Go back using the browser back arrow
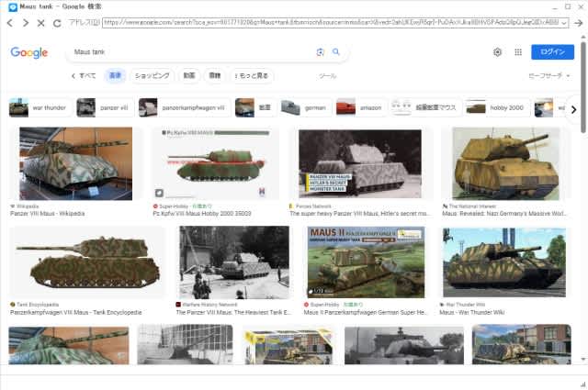Viewport: 588px width, 390px height. [x=10, y=23]
